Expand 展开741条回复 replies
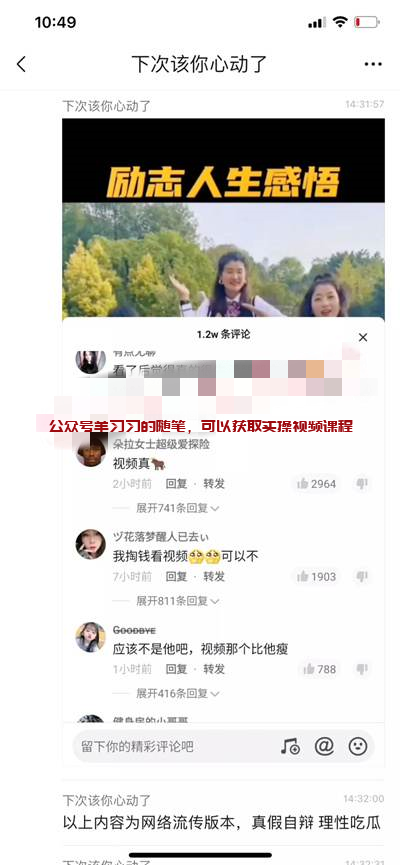The height and width of the screenshot is (865, 400). [177, 508]
